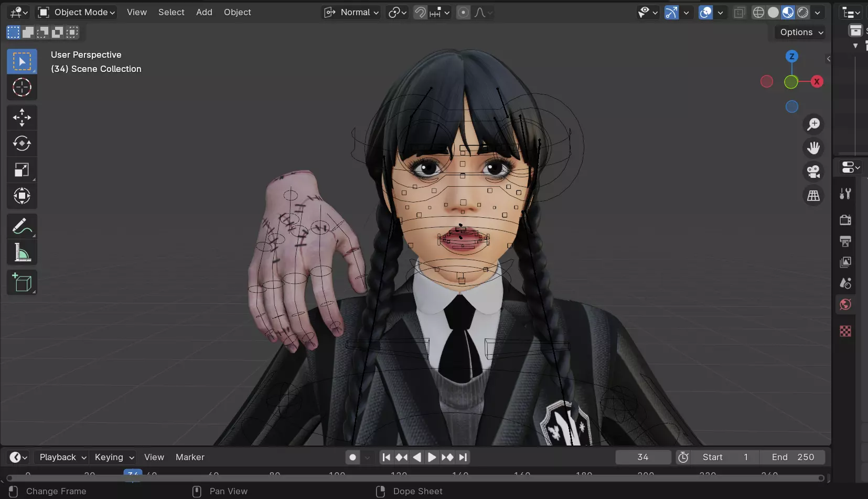Choose the Move tool

tap(22, 118)
